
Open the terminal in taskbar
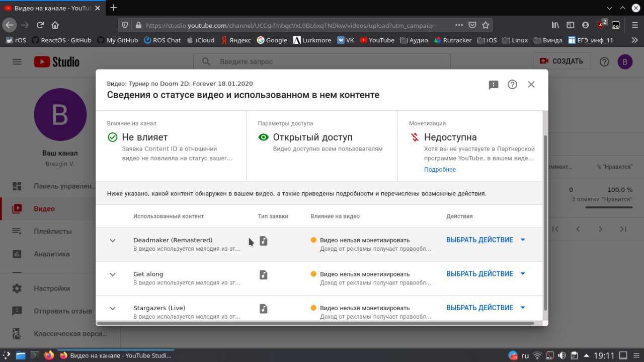(x=35, y=355)
